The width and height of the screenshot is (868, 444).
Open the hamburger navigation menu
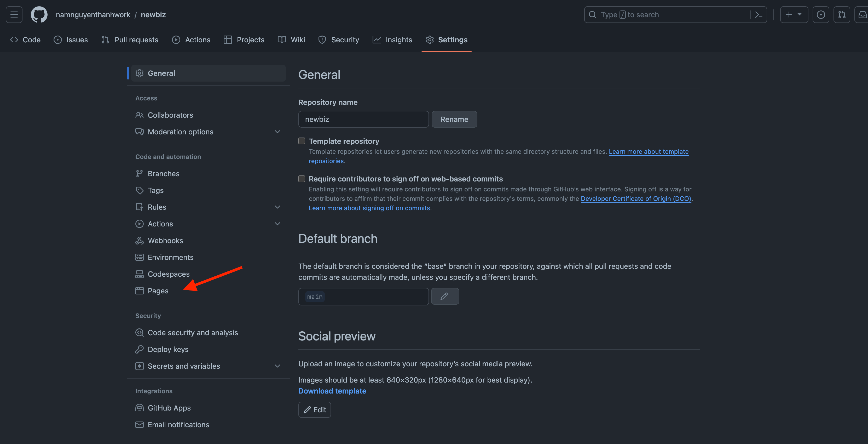(x=14, y=14)
